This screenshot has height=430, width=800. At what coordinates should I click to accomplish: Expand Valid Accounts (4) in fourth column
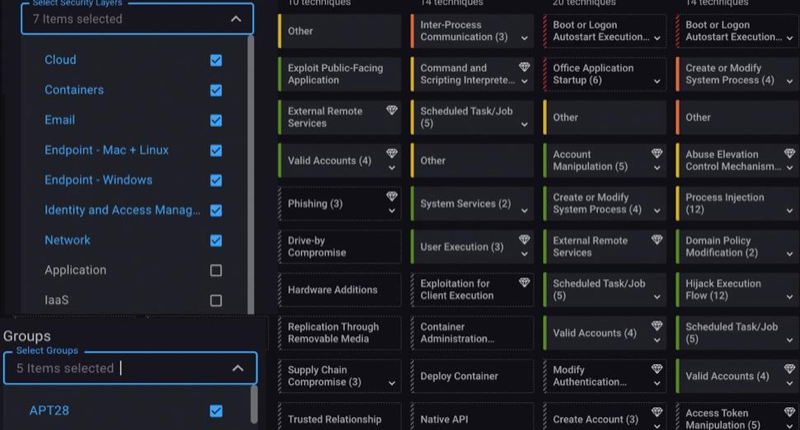pos(789,383)
